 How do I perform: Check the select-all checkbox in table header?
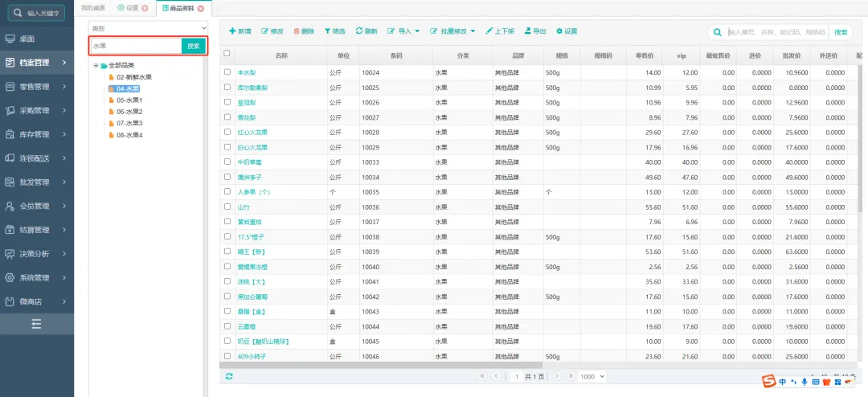coord(227,54)
